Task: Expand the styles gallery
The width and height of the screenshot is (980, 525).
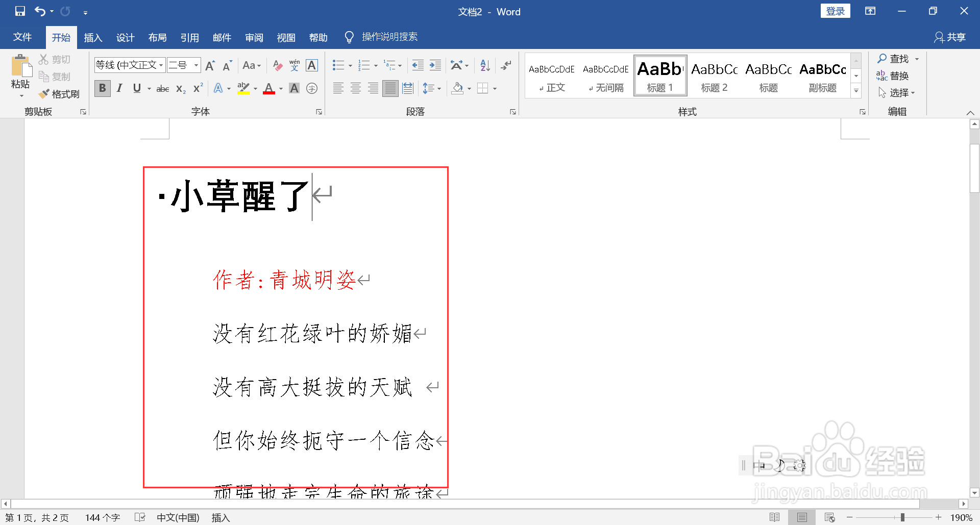Action: pyautogui.click(x=856, y=91)
